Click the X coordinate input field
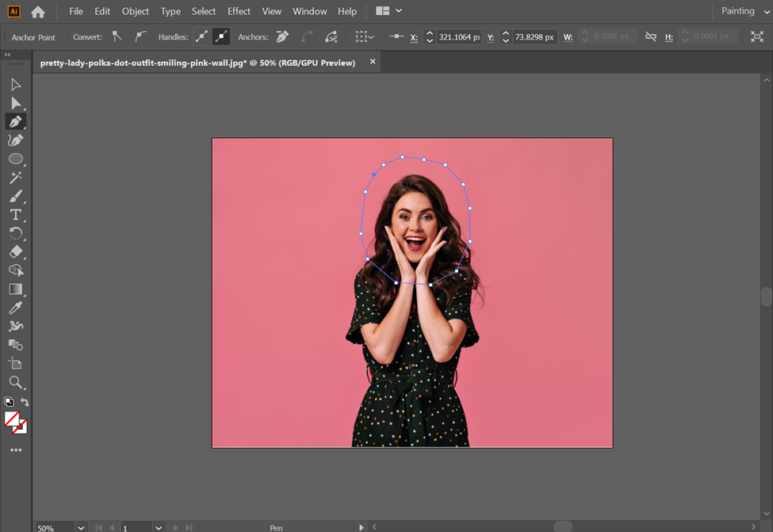The height and width of the screenshot is (532, 773). tap(459, 37)
